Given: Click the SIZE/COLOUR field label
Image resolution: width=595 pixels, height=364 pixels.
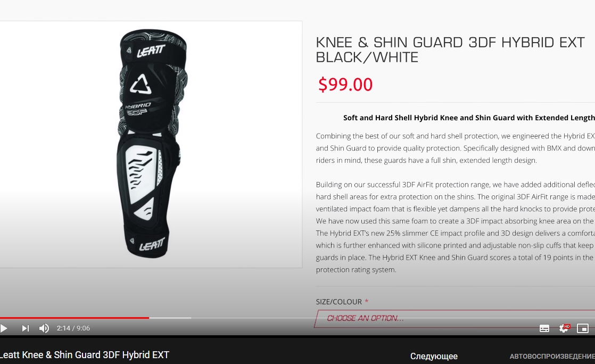Looking at the screenshot, I should click(x=339, y=302).
